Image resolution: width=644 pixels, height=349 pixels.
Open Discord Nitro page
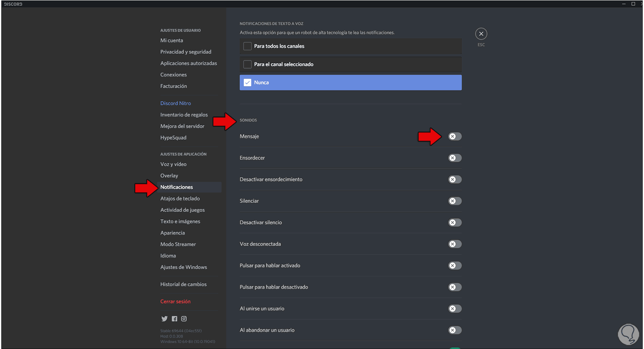point(176,103)
